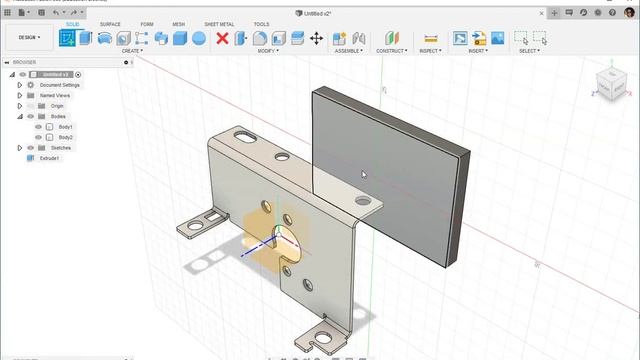The image size is (640, 360).
Task: Open the File menu dropdown
Action: pos(24,13)
